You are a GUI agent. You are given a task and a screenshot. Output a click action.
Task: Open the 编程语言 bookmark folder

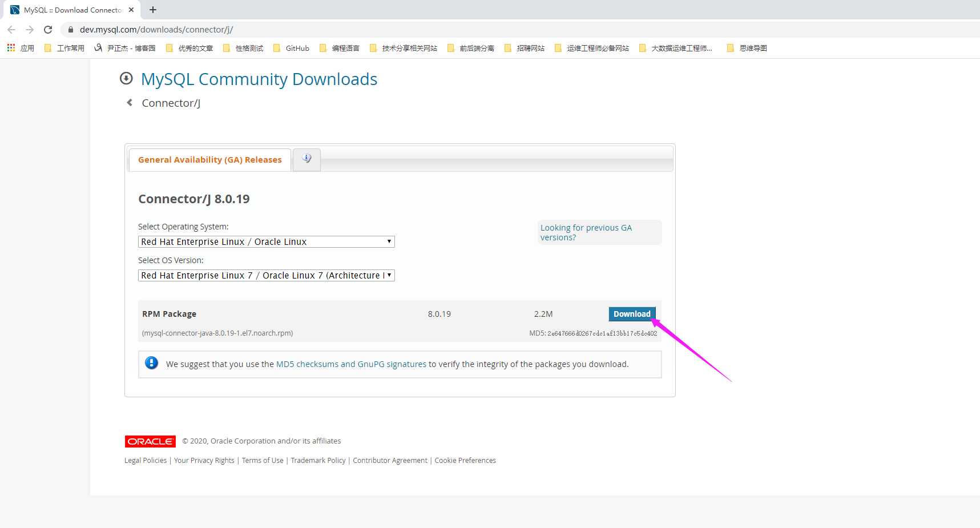click(340, 48)
